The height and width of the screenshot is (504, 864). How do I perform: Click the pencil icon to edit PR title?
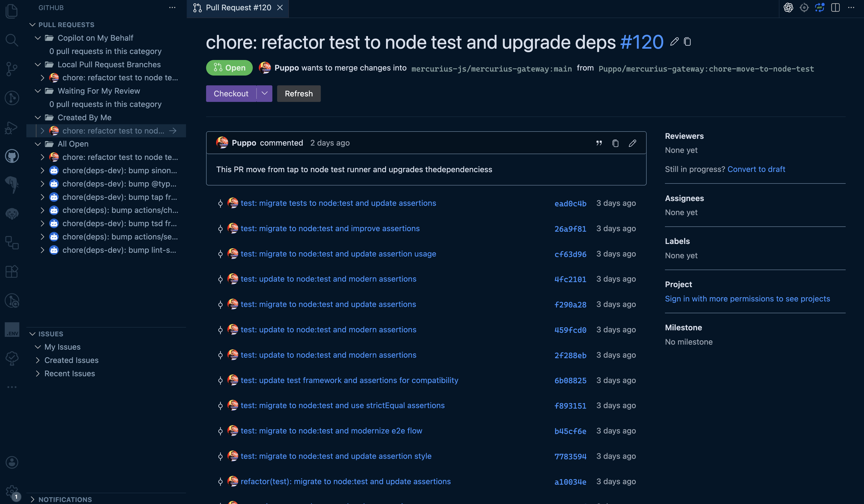tap(674, 42)
